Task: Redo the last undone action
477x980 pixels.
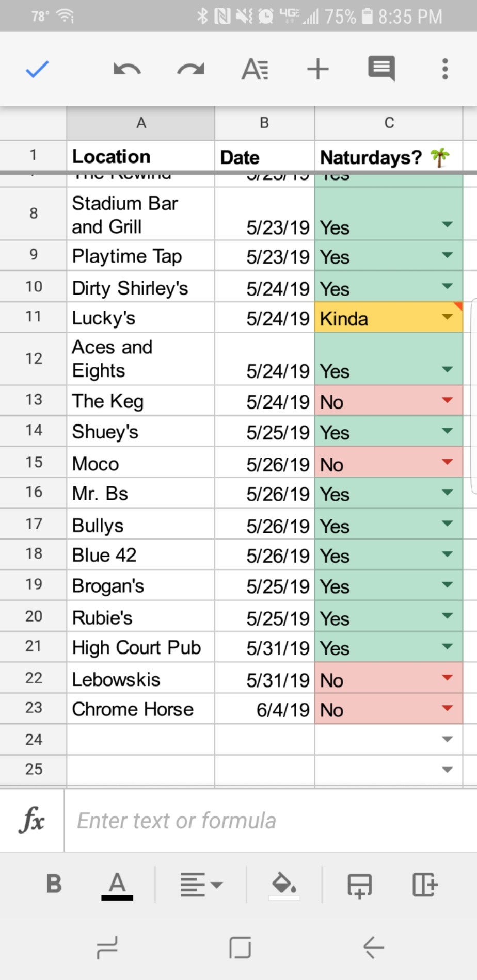Action: pyautogui.click(x=190, y=69)
